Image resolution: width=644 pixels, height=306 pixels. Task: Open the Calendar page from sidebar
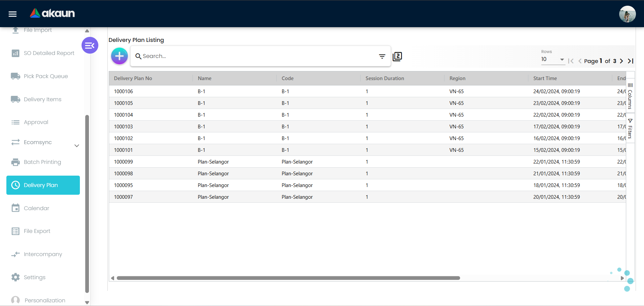coord(36,208)
